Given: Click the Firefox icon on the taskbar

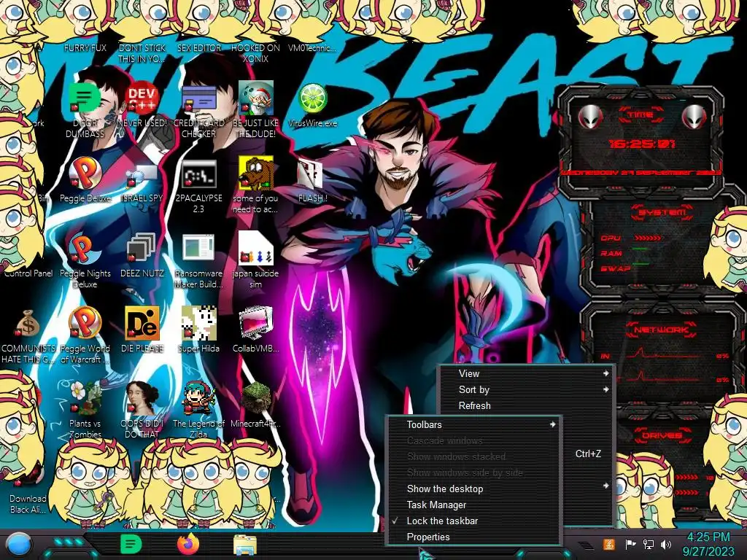Looking at the screenshot, I should (x=188, y=544).
